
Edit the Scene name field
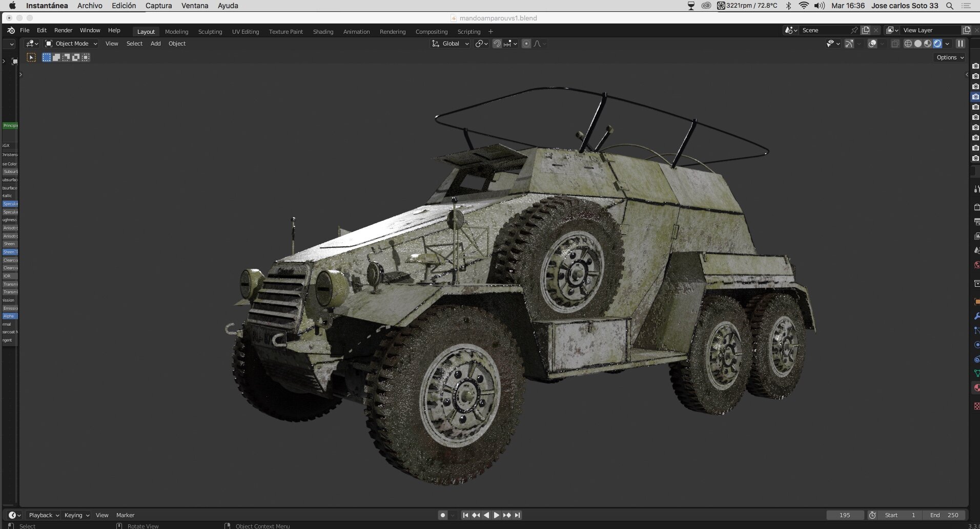click(x=823, y=30)
